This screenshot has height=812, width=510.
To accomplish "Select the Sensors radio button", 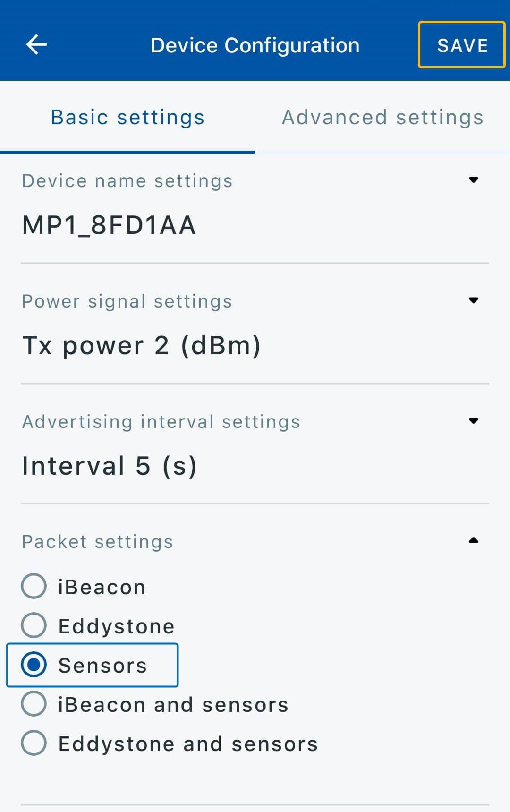I will tap(34, 665).
